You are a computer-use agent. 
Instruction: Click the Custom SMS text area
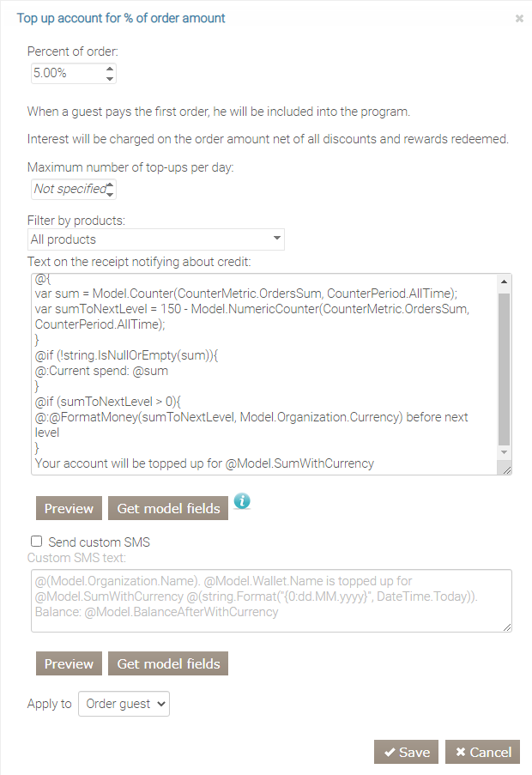[x=271, y=601]
